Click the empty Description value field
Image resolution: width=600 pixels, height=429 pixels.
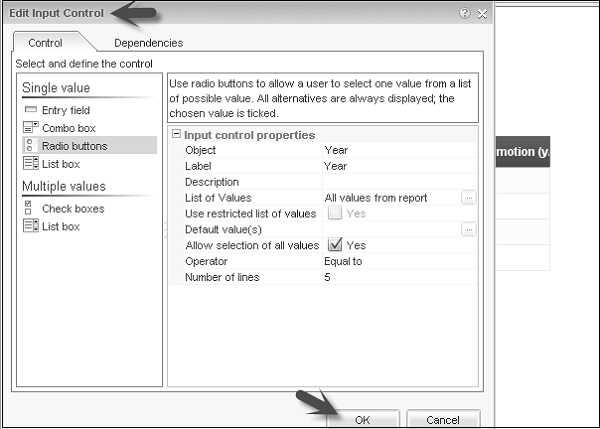click(x=399, y=182)
